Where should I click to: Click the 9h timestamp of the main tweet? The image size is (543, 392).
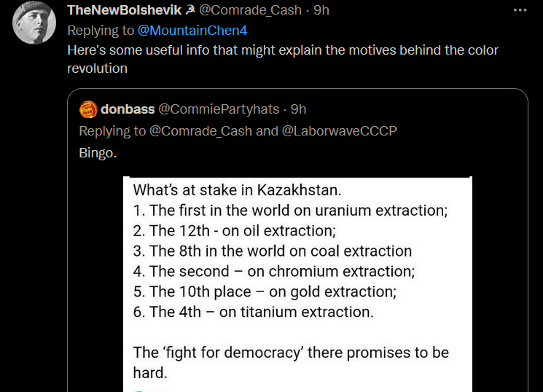[x=321, y=10]
